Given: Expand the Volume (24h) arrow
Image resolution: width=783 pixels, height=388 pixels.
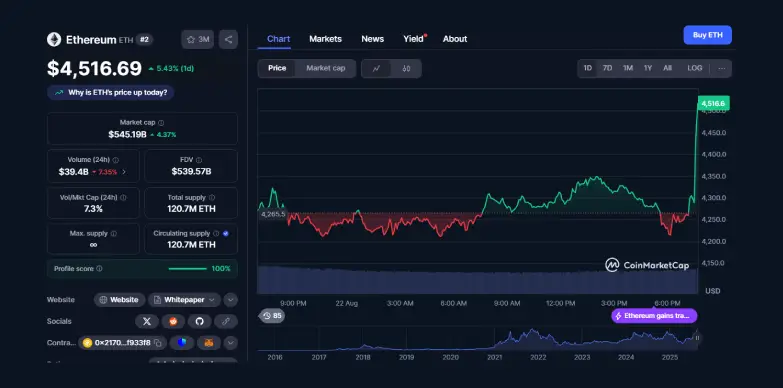Looking at the screenshot, I should [x=124, y=172].
